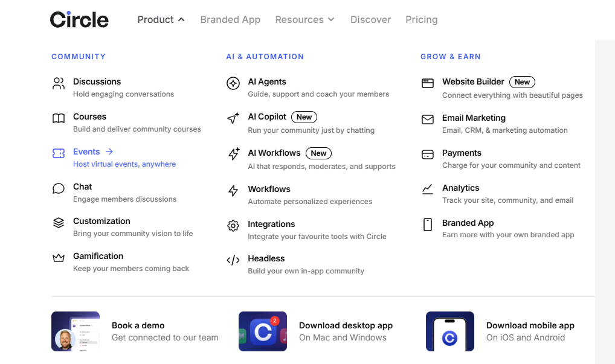
Task: Open the AI Agents link
Action: click(x=266, y=81)
